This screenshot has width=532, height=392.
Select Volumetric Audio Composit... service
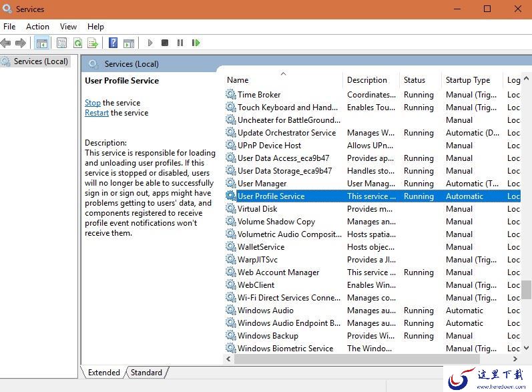[x=372, y=234]
